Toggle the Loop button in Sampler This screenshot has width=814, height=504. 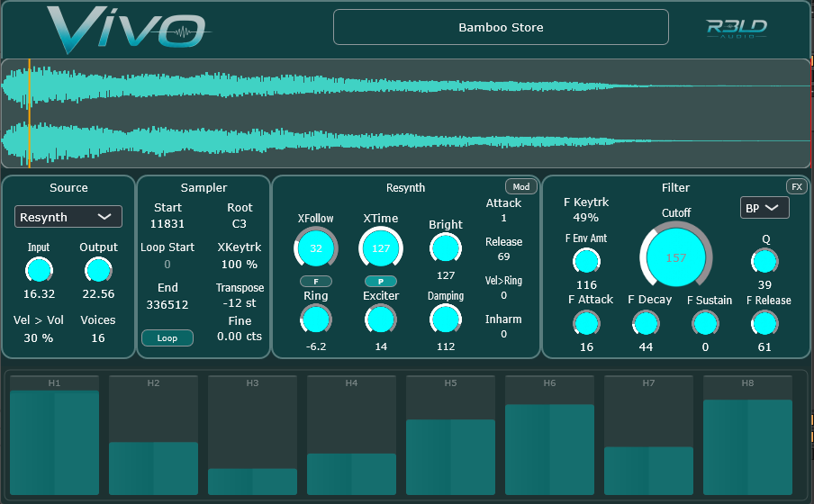167,337
